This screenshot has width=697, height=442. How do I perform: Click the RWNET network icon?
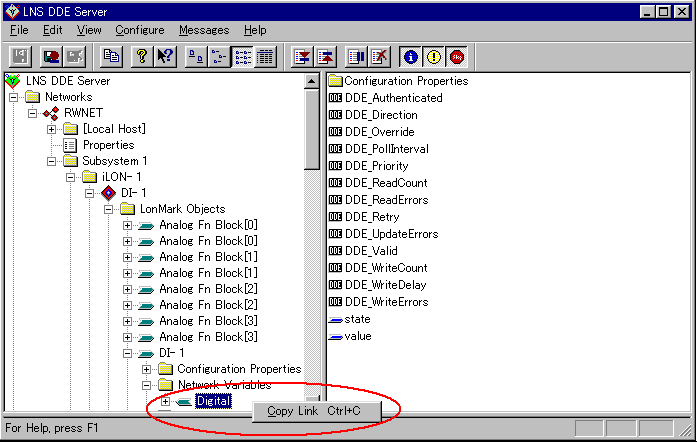[x=50, y=113]
